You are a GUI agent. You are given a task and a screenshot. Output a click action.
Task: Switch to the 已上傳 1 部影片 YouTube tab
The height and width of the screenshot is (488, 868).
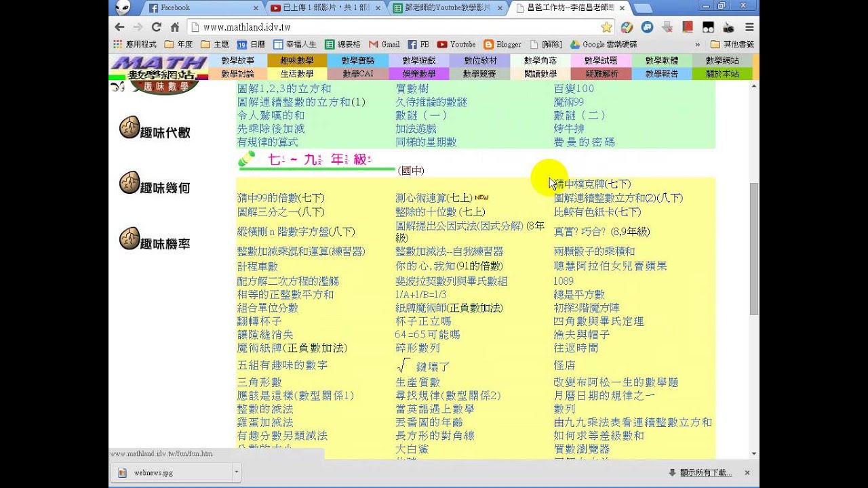click(x=324, y=8)
